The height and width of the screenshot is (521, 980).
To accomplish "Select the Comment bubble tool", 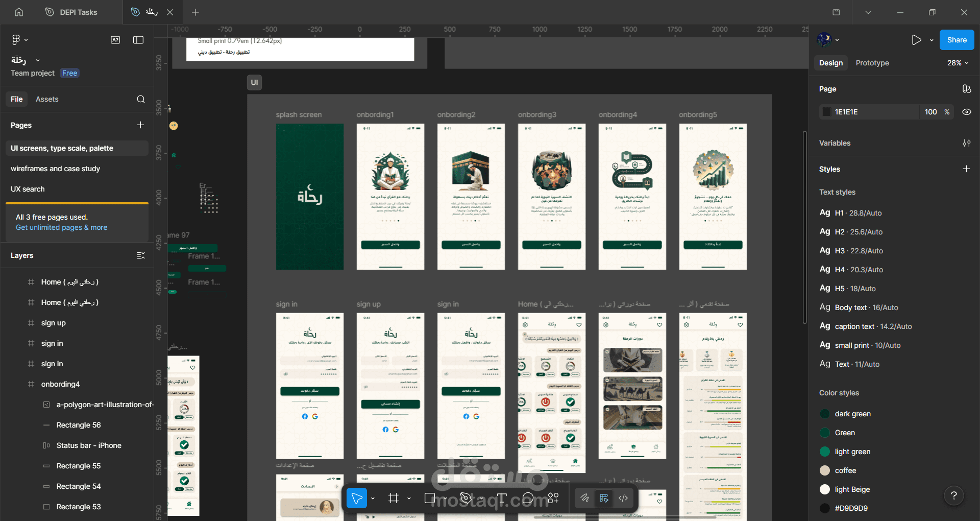I will [528, 498].
